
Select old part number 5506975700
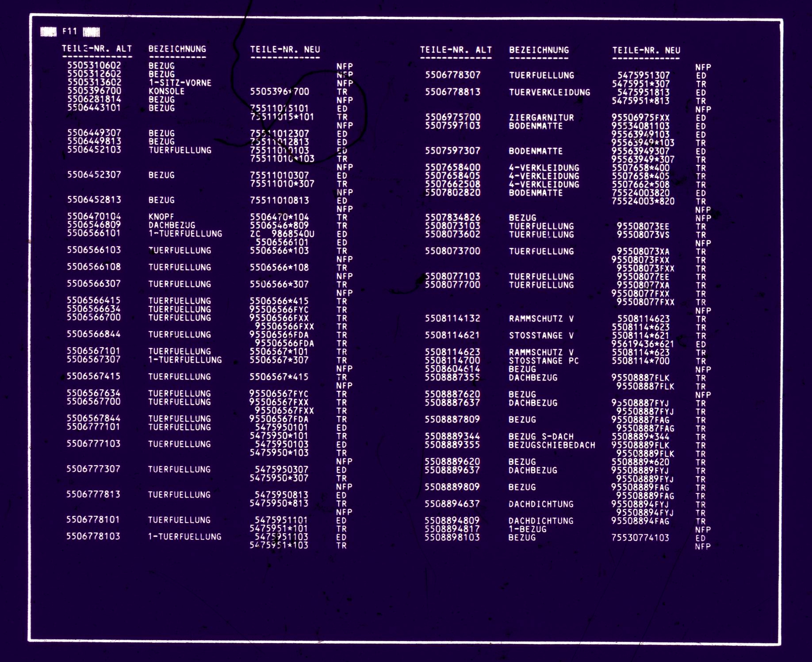[453, 117]
